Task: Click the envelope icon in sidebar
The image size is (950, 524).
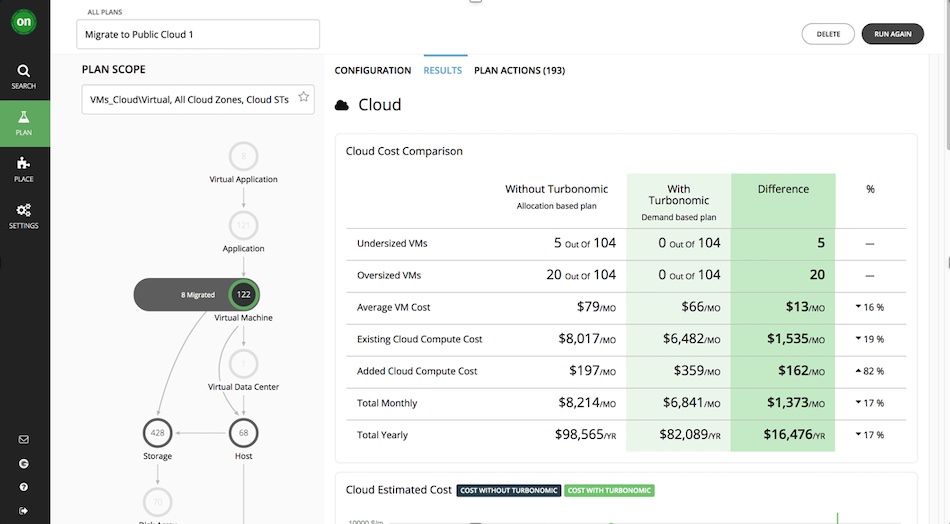Action: pos(24,439)
